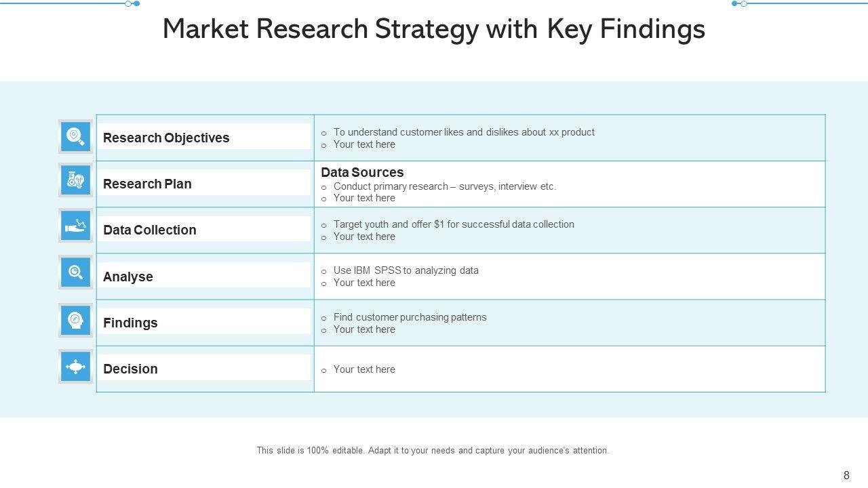Select the Findings row label
The width and height of the screenshot is (868, 488).
pos(130,323)
